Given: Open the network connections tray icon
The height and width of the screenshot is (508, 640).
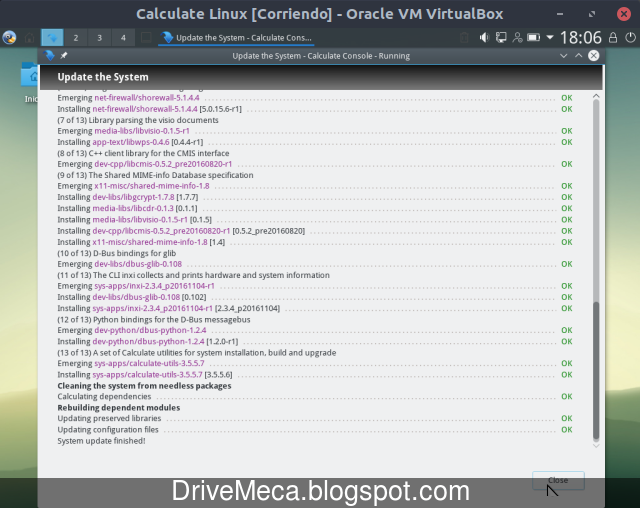Looking at the screenshot, I should click(x=501, y=38).
